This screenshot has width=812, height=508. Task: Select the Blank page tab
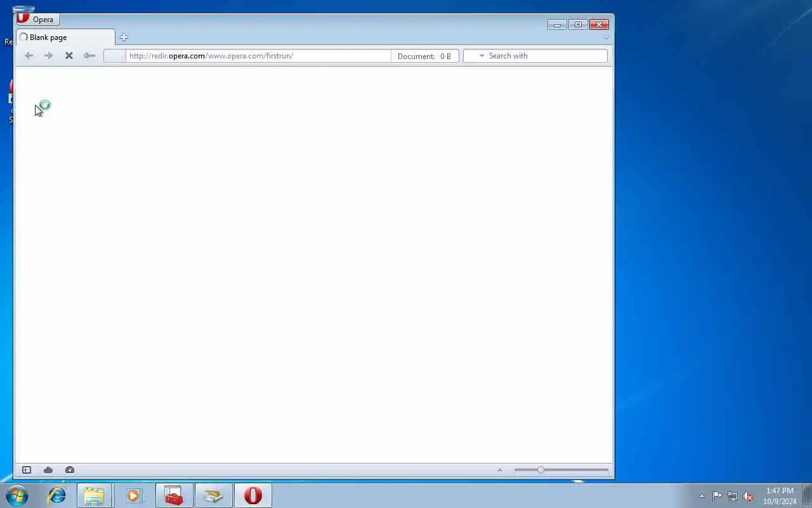click(x=65, y=37)
